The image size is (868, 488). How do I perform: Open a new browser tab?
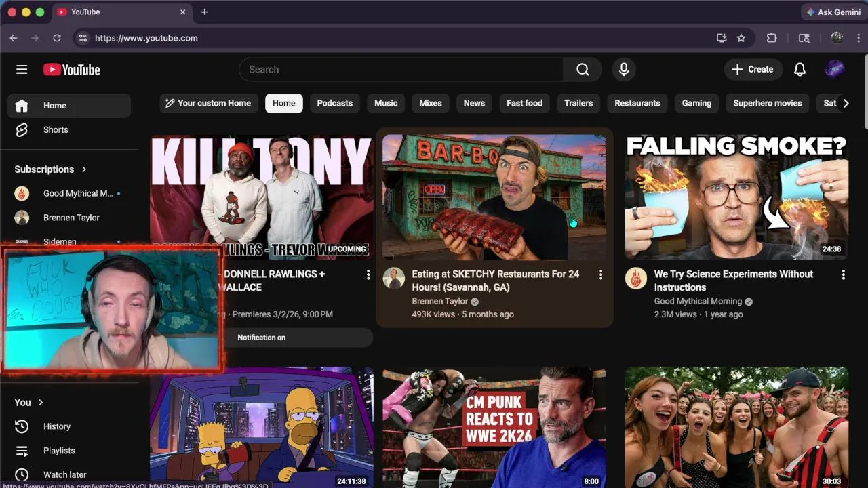[x=205, y=12]
